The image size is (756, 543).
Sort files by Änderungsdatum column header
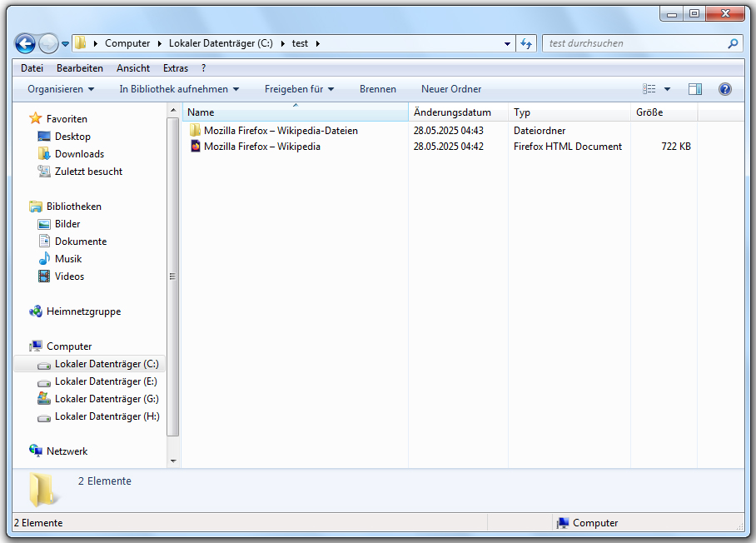coord(452,112)
